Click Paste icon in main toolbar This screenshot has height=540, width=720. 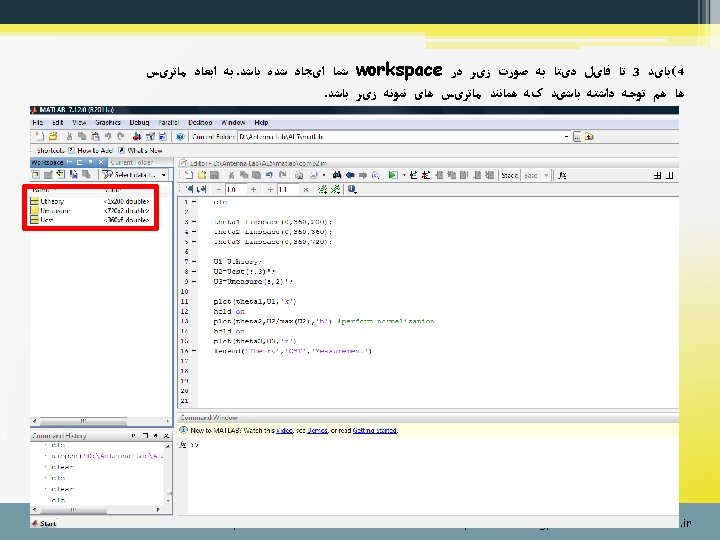[x=95, y=136]
